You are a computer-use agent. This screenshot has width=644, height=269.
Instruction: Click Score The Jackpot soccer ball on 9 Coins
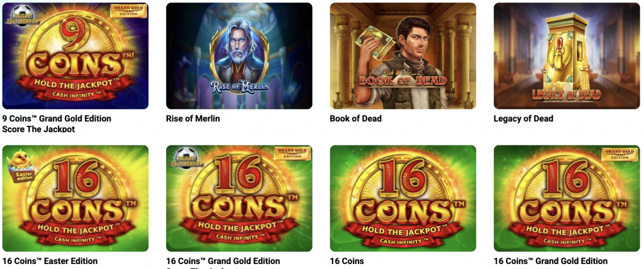pyautogui.click(x=22, y=16)
